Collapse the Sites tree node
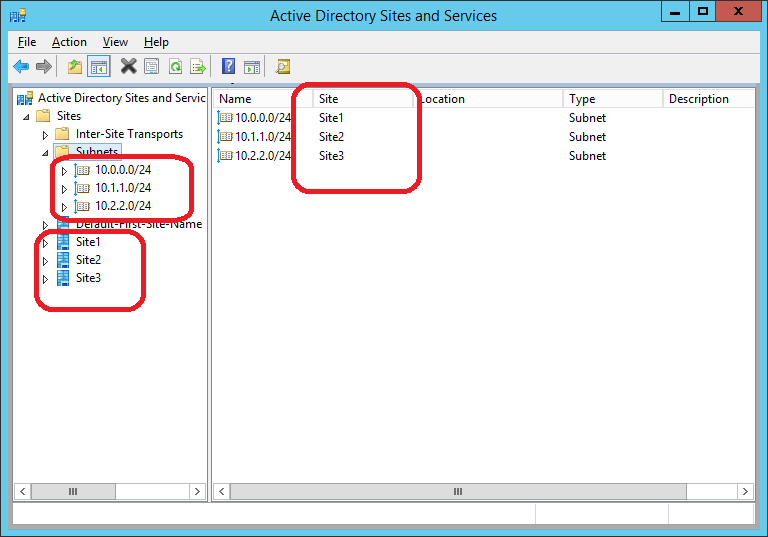The width and height of the screenshot is (768, 537). coord(26,117)
